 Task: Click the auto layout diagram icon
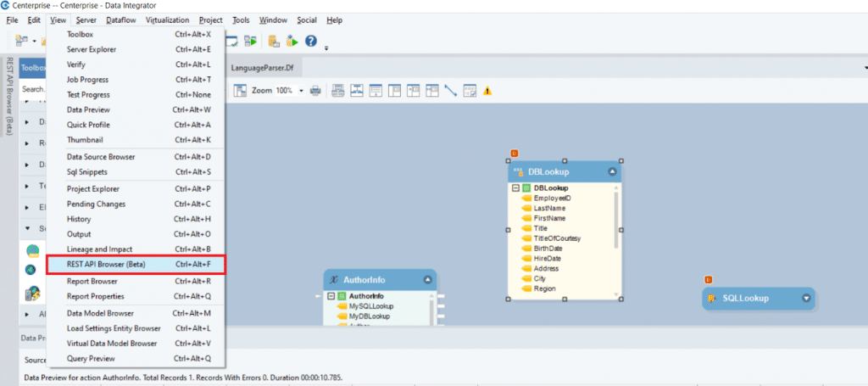click(356, 91)
